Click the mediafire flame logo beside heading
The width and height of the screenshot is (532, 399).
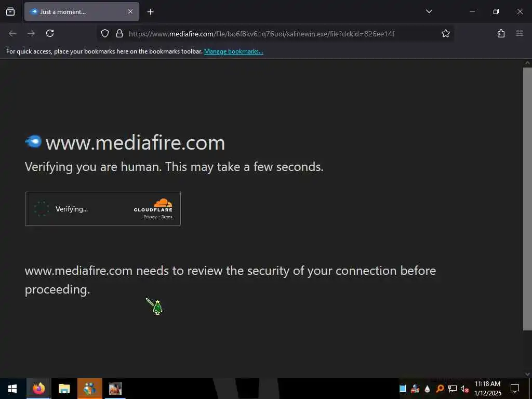point(33,141)
